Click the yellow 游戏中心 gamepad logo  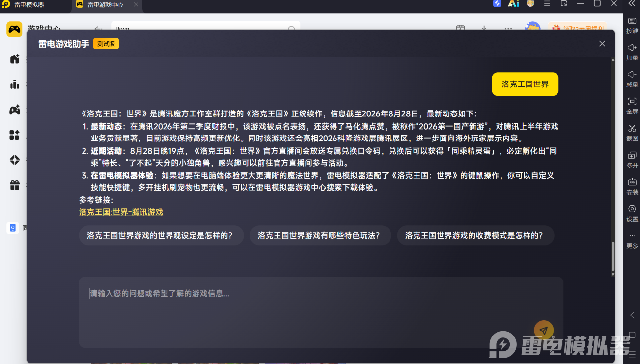(x=14, y=29)
